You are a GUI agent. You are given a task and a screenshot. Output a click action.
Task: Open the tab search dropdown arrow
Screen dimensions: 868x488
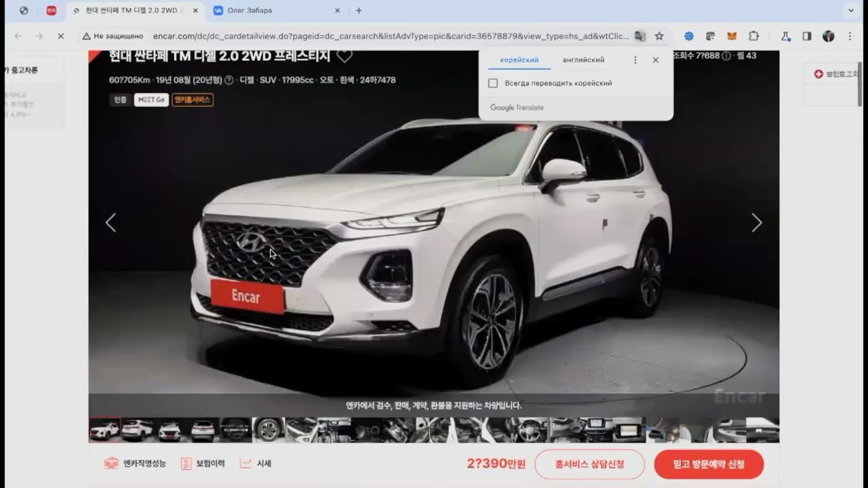(851, 10)
